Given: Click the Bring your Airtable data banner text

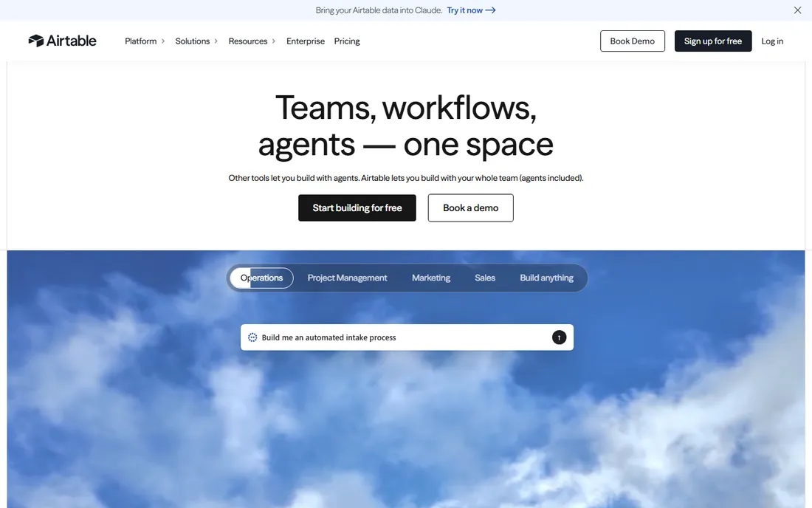Looking at the screenshot, I should 379,10.
